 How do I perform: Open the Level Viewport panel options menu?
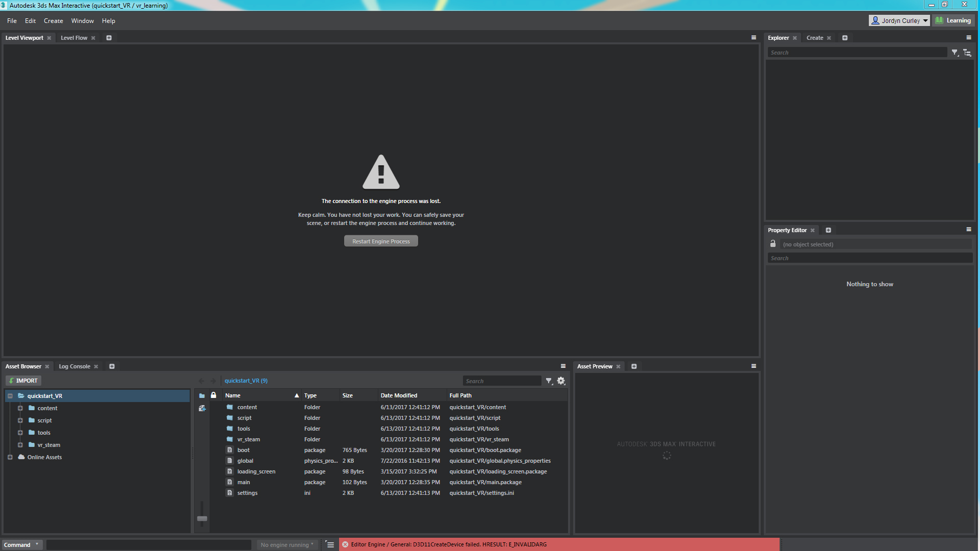pos(754,38)
